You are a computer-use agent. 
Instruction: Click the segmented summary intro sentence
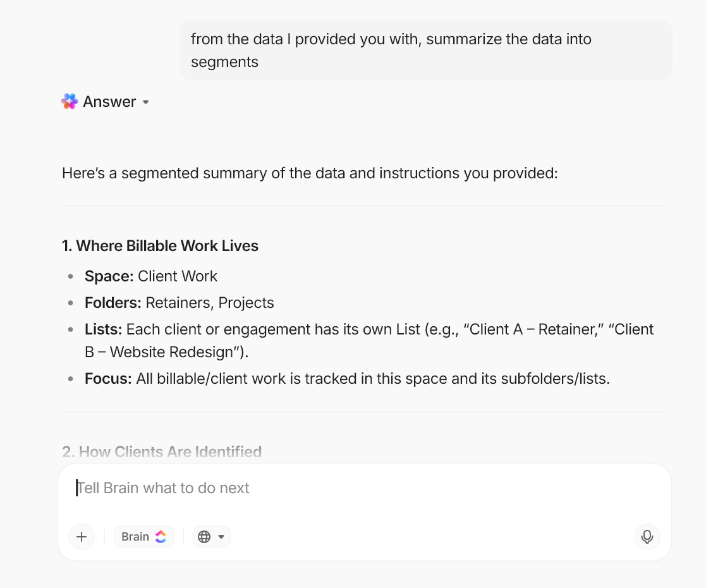[x=310, y=173]
